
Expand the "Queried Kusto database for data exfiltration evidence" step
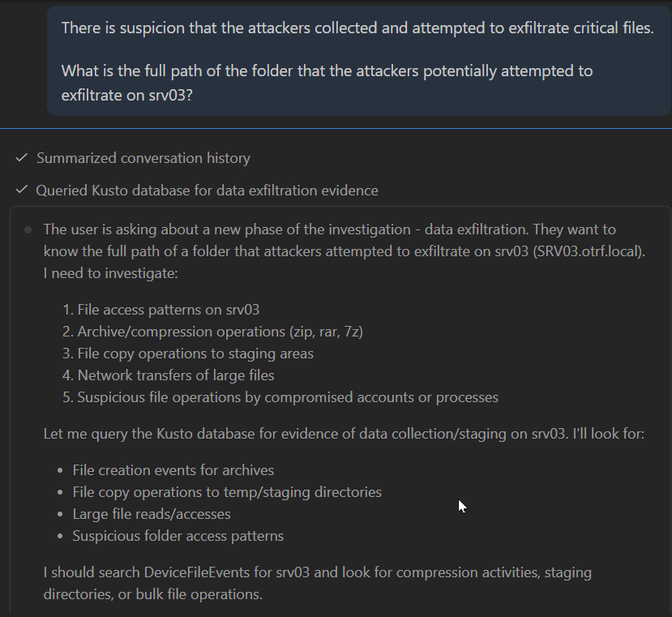click(x=206, y=191)
